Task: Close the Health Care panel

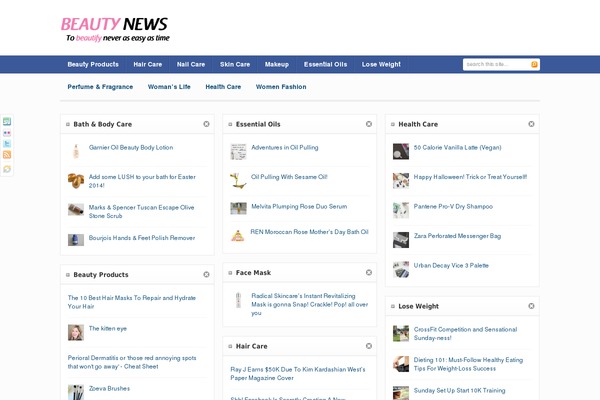Action: pos(531,124)
